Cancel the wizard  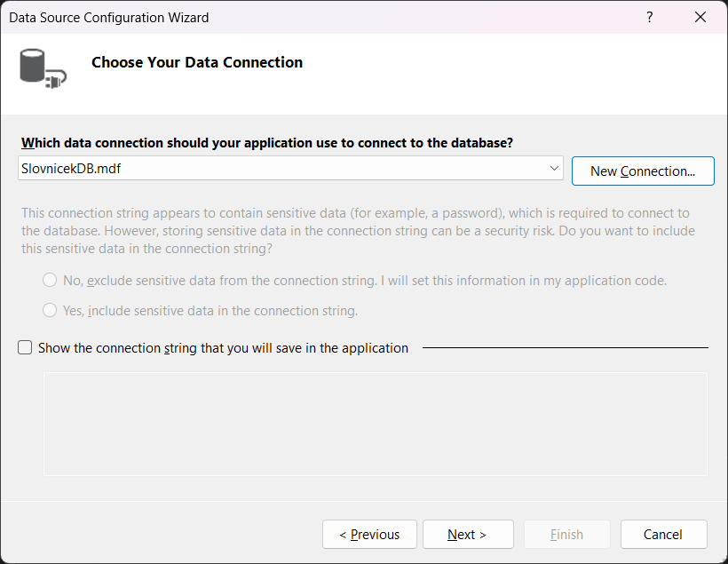pos(663,534)
